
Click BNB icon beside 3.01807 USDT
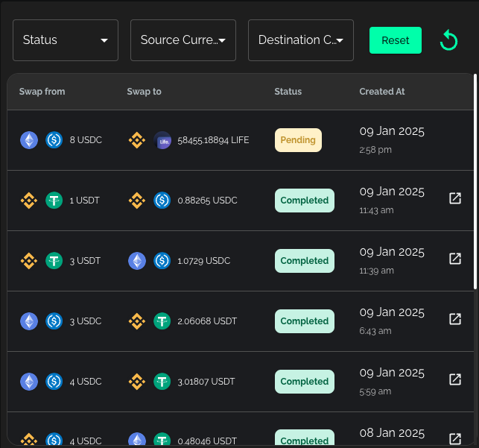tap(137, 382)
